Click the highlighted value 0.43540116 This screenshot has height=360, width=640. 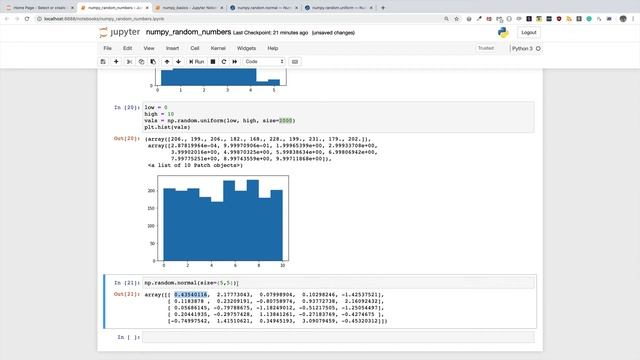(191, 295)
